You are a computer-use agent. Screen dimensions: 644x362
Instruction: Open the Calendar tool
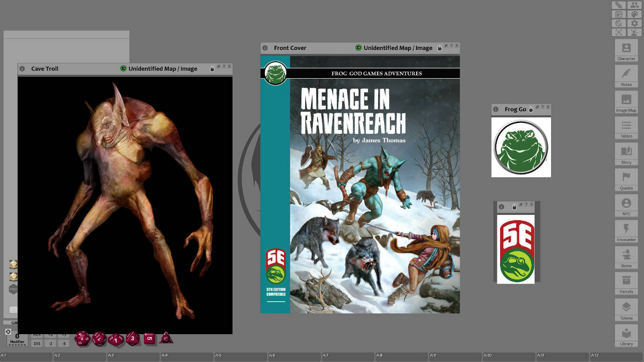(x=619, y=14)
